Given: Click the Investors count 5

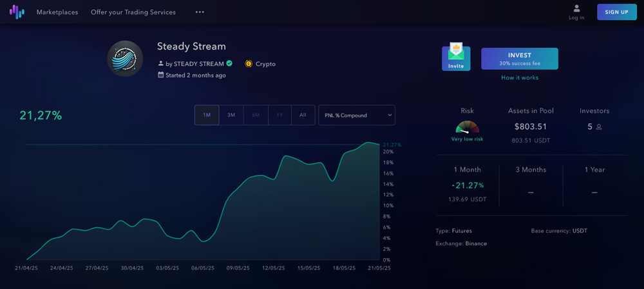Looking at the screenshot, I should pyautogui.click(x=590, y=127).
